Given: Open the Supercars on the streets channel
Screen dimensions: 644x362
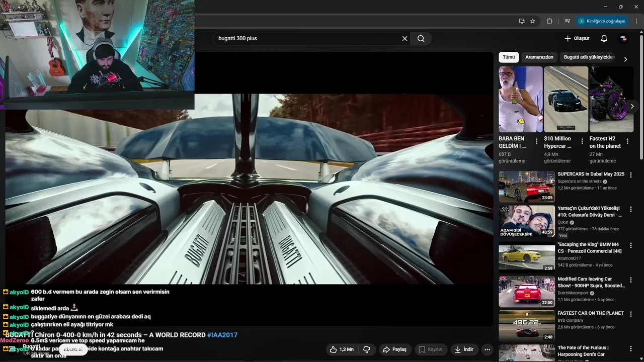Looking at the screenshot, I should coord(579,182).
